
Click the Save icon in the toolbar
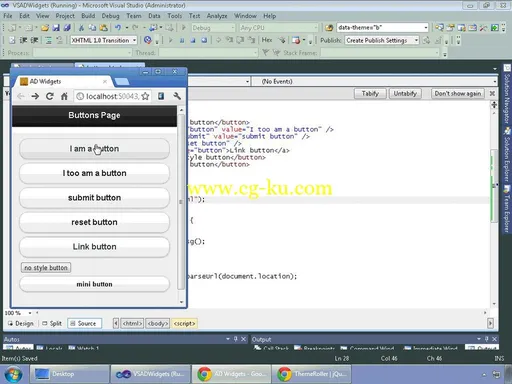[x=56, y=28]
